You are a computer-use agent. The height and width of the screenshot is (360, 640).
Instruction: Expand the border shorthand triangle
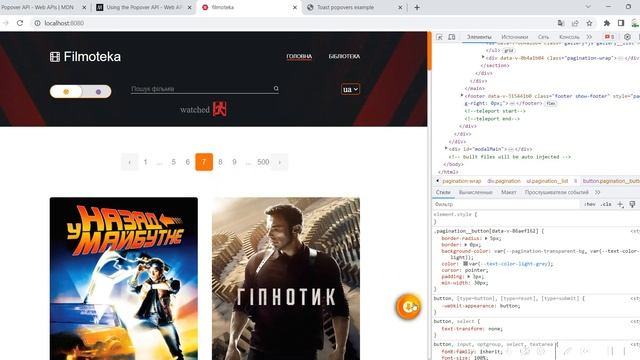pyautogui.click(x=466, y=244)
